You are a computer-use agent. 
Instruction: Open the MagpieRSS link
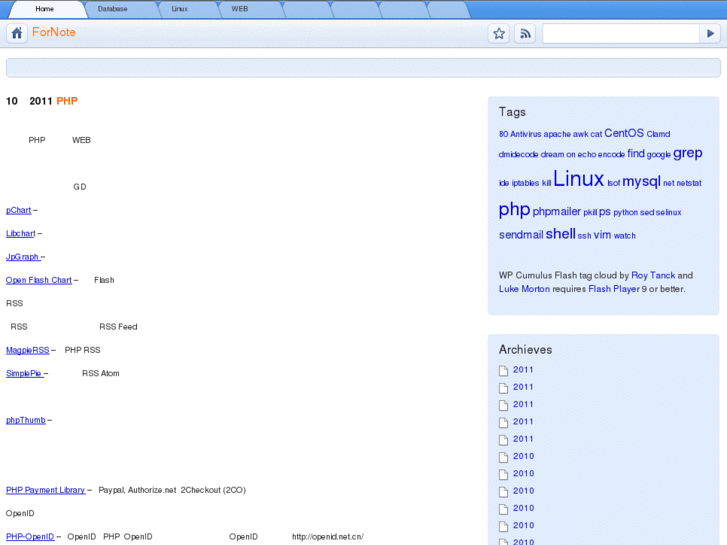(x=27, y=350)
